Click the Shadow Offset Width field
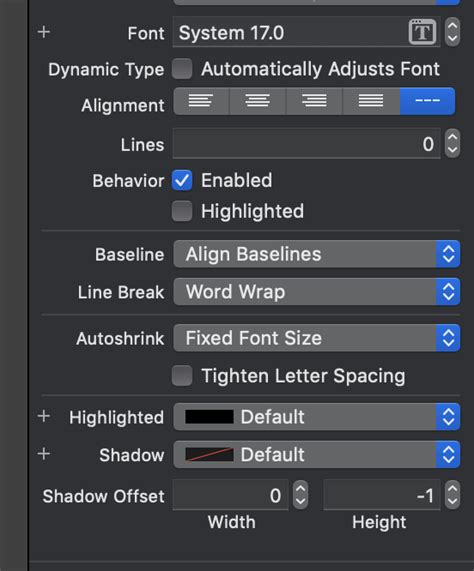Image resolution: width=474 pixels, height=571 pixels. click(230, 495)
